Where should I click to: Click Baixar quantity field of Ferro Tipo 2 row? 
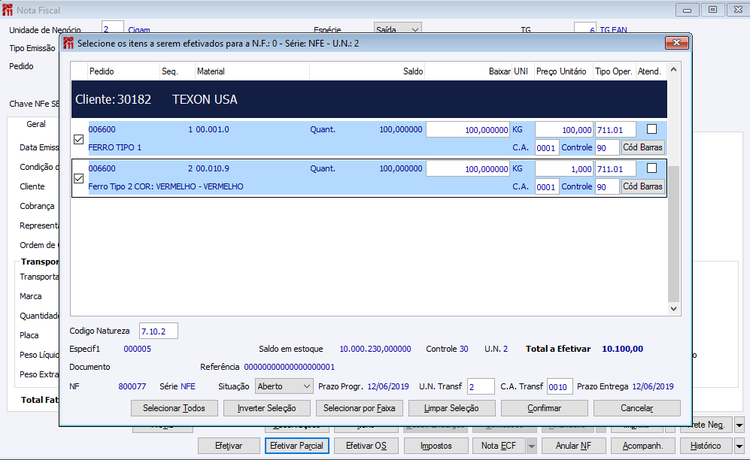click(468, 169)
